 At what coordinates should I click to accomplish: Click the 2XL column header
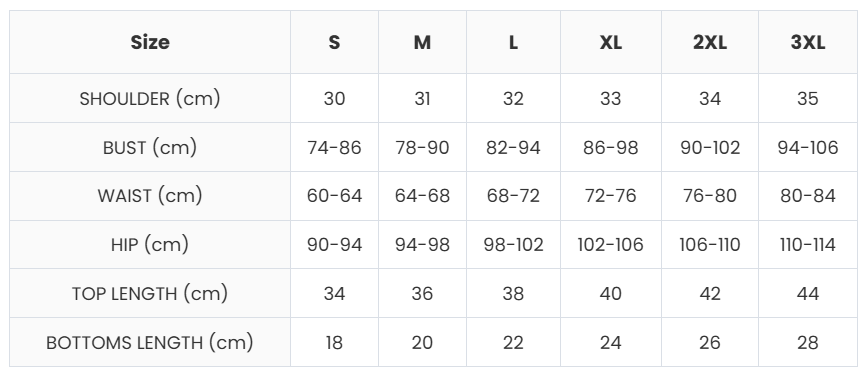point(709,42)
